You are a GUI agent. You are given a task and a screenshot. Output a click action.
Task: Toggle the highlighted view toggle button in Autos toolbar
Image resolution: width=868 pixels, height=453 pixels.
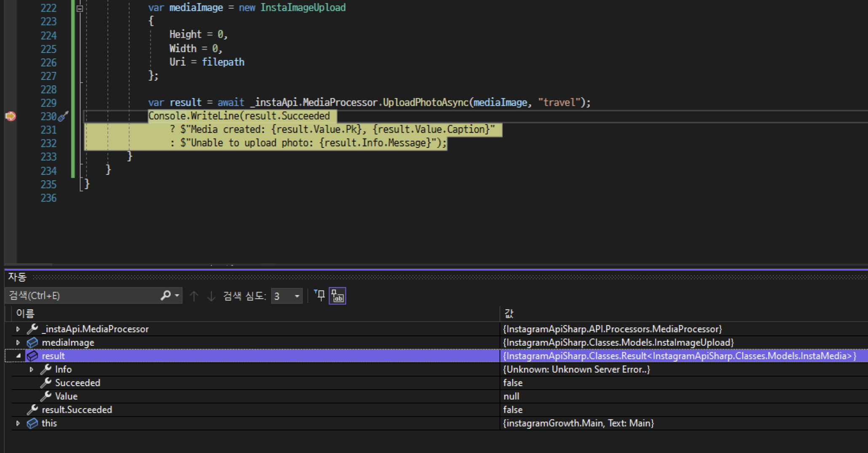338,296
